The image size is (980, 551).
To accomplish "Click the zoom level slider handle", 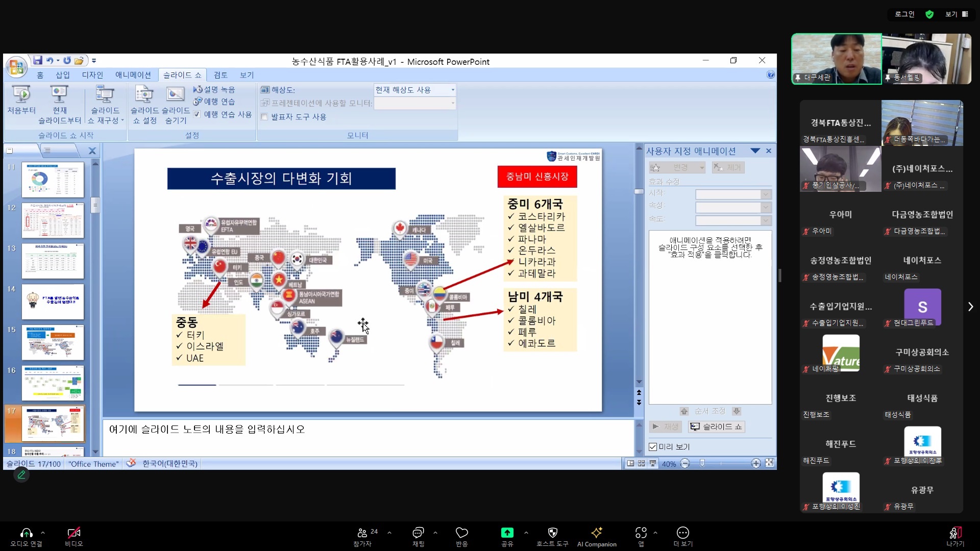I will 702,463.
